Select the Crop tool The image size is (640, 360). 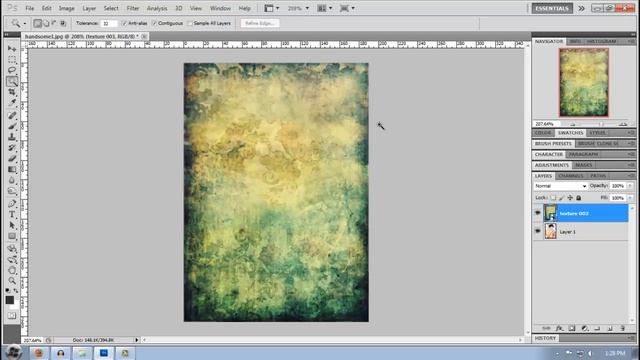[12, 92]
